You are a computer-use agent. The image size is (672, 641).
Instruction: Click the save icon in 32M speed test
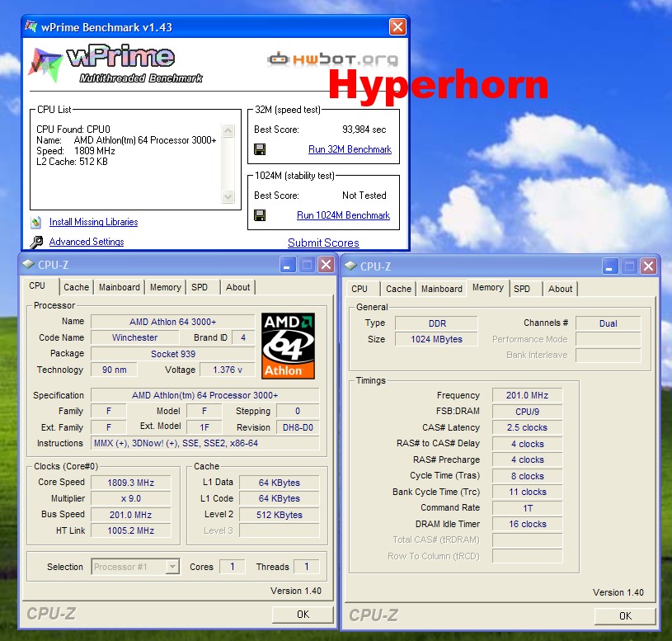coord(260,149)
